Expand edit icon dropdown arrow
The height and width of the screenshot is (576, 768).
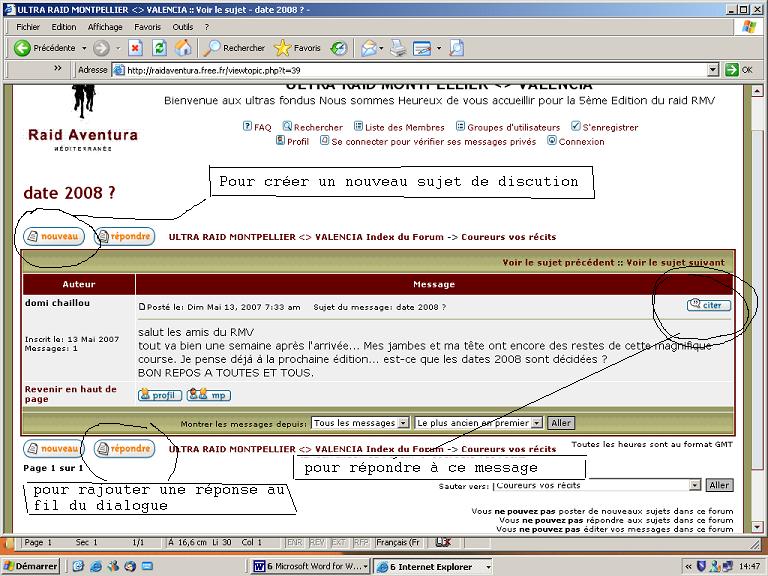click(439, 48)
